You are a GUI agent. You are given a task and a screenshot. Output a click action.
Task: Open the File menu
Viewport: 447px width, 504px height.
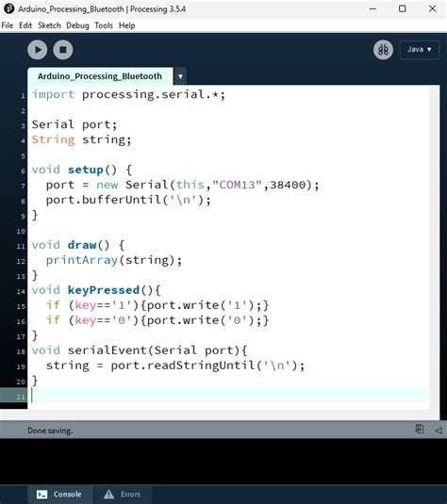[8, 25]
